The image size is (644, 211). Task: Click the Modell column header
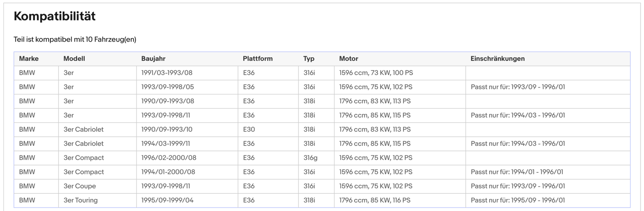click(74, 59)
